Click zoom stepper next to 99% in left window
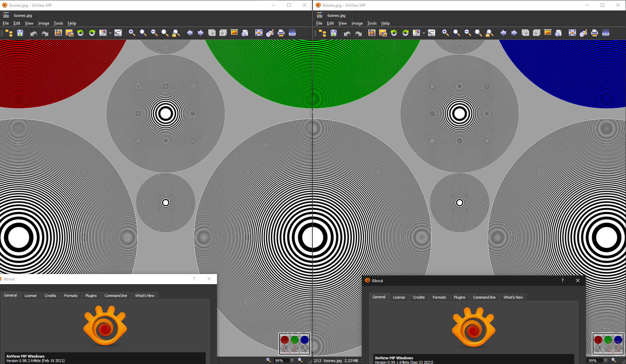The height and width of the screenshot is (364, 626). [292, 360]
